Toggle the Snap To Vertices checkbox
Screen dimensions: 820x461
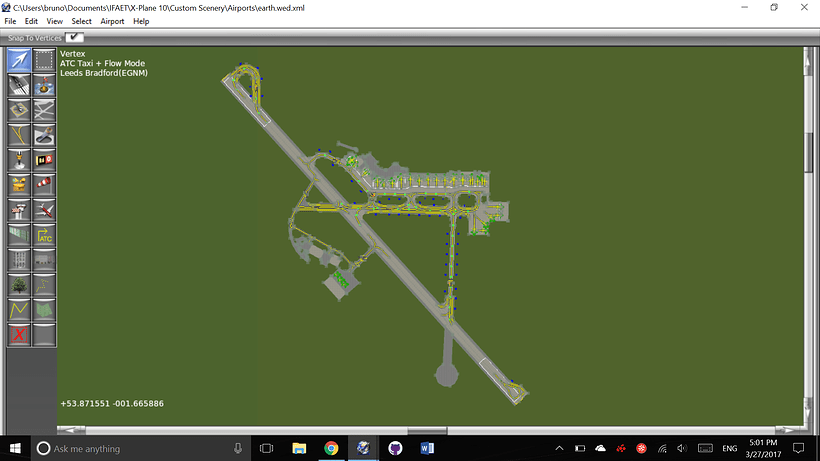[x=74, y=37]
